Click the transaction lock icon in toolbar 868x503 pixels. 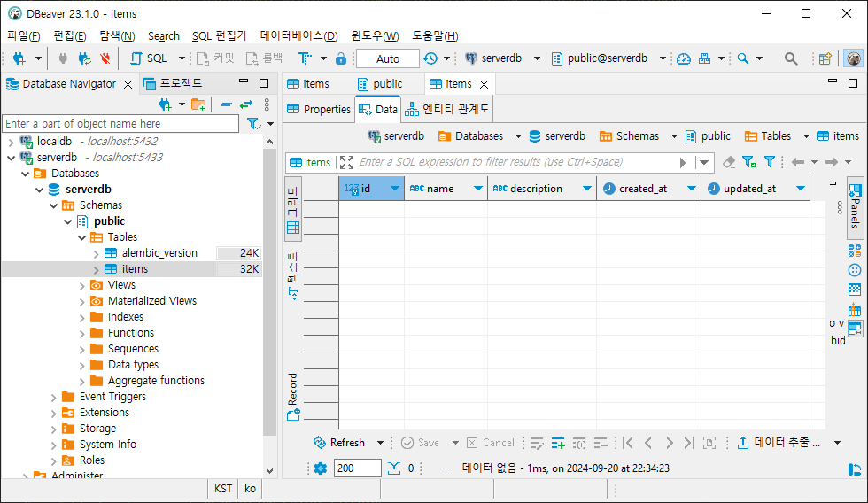pyautogui.click(x=341, y=58)
